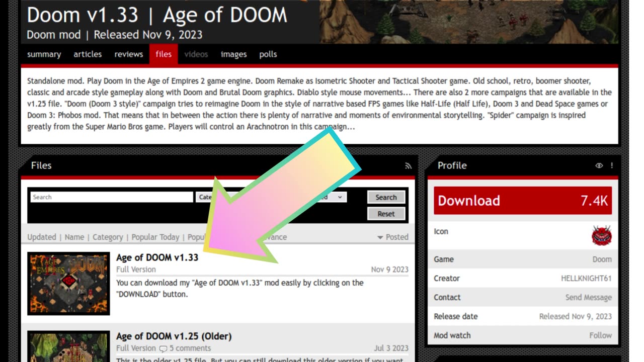Toggle the Posted sort order arrow
This screenshot has height=362, width=644.
click(x=380, y=237)
